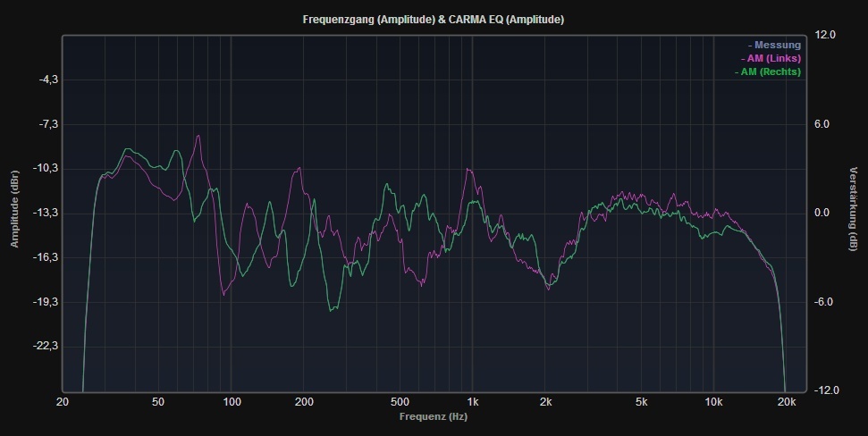The height and width of the screenshot is (436, 868).
Task: Select the 12.0 gain tick label
Action: click(x=825, y=35)
